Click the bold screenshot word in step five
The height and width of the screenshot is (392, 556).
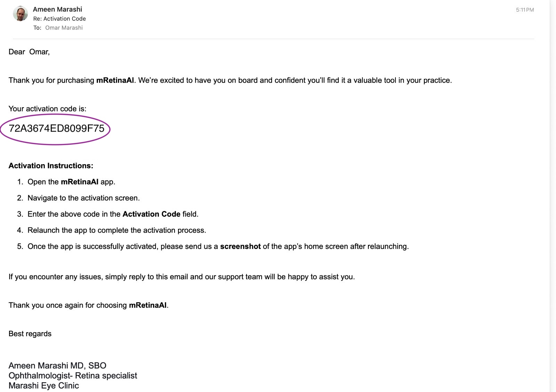click(x=241, y=246)
